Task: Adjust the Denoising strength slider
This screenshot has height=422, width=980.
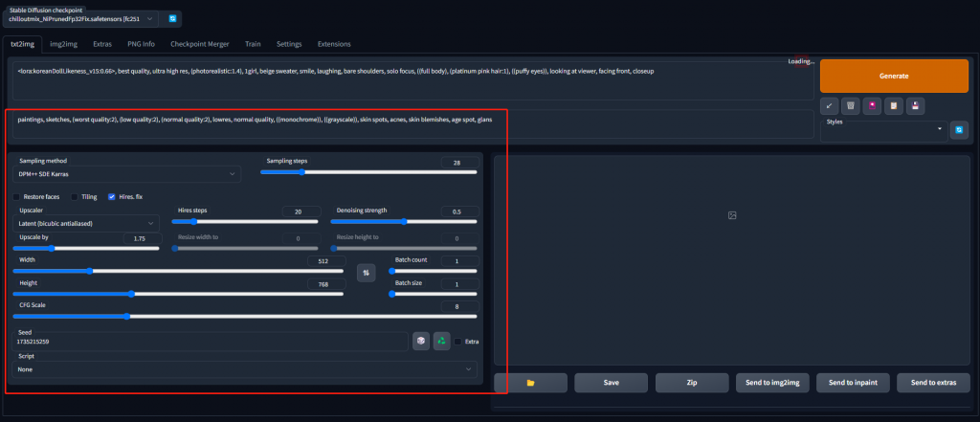Action: point(404,221)
